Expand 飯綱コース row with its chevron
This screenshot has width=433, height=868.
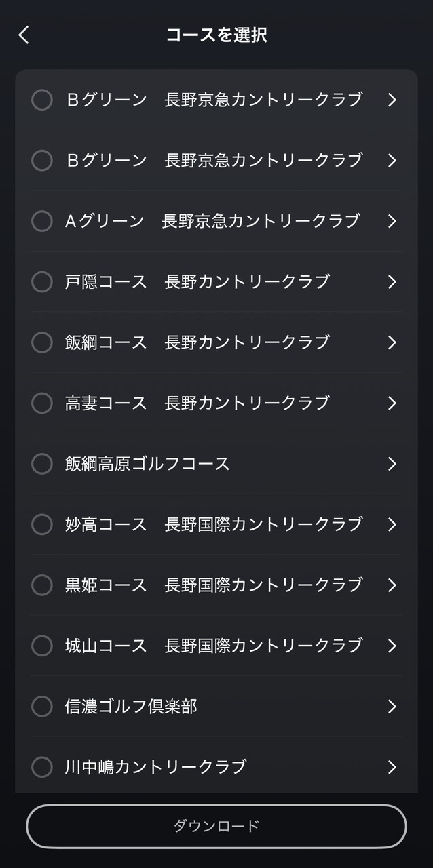[392, 342]
